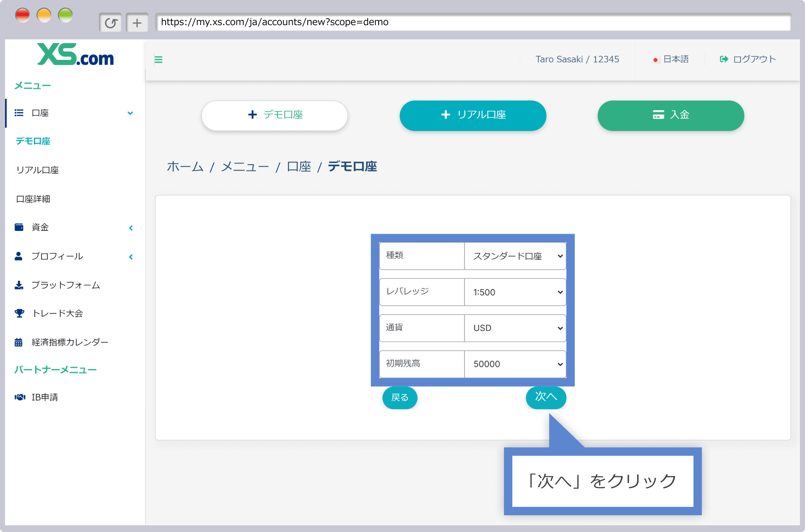Image resolution: width=805 pixels, height=532 pixels.
Task: Open トレード大会 menu item
Action: 57,313
